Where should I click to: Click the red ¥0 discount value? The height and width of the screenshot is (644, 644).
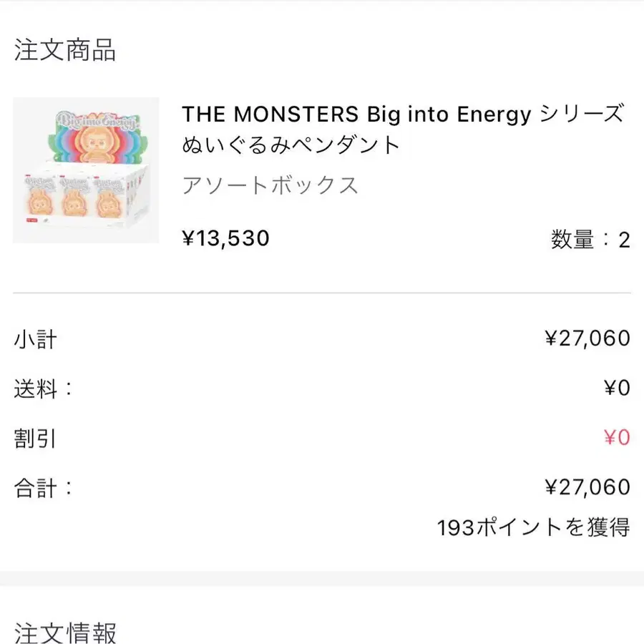(617, 438)
